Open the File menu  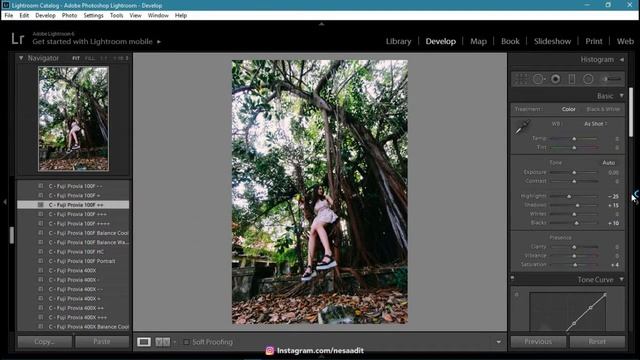tap(9, 15)
